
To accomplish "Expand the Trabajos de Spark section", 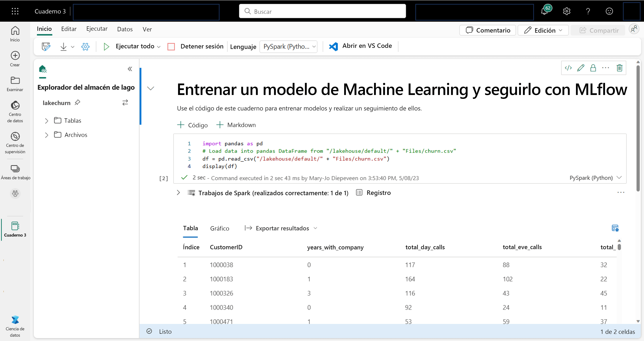I will click(x=178, y=192).
